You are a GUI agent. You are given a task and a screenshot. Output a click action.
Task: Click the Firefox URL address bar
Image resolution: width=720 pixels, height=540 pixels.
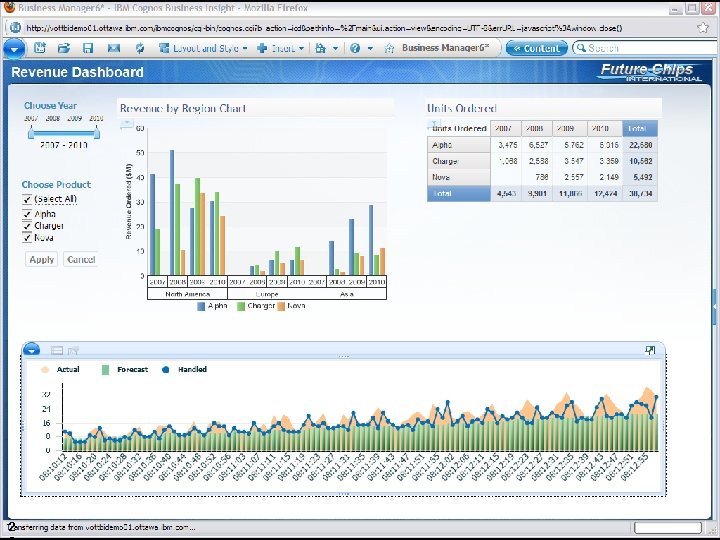(358, 28)
